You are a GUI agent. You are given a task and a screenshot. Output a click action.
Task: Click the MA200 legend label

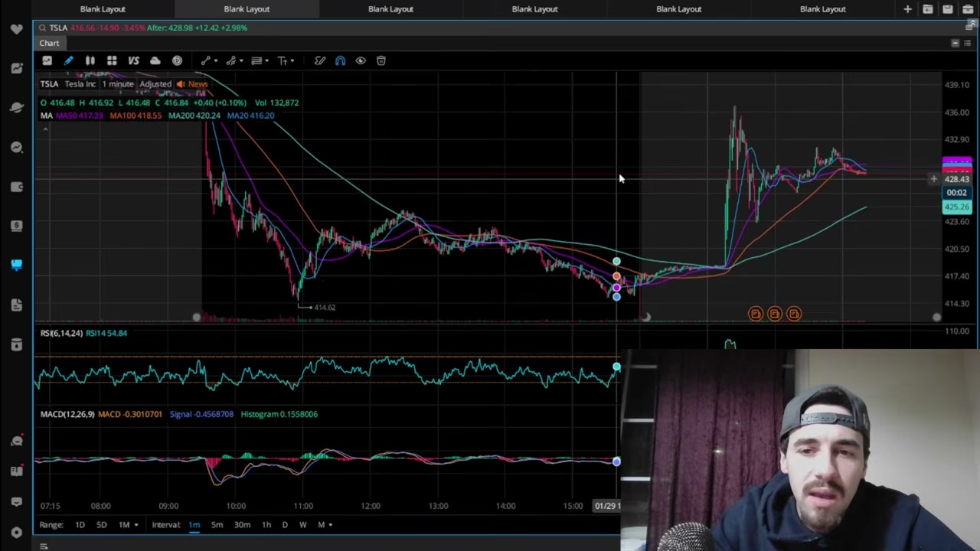(194, 116)
